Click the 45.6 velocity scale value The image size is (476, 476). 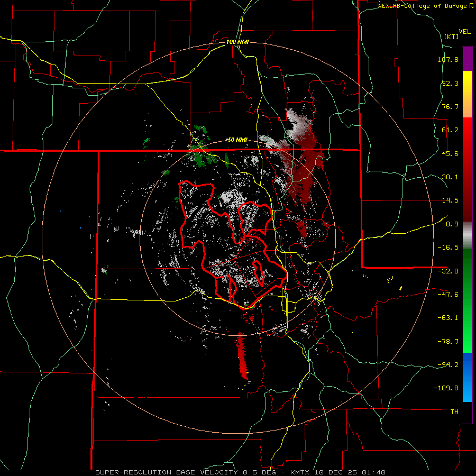450,153
